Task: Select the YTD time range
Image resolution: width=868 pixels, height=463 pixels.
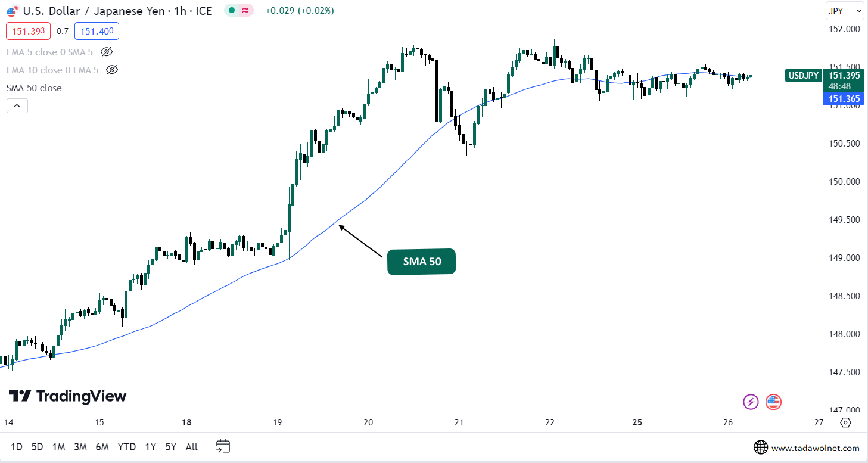Action: 126,446
